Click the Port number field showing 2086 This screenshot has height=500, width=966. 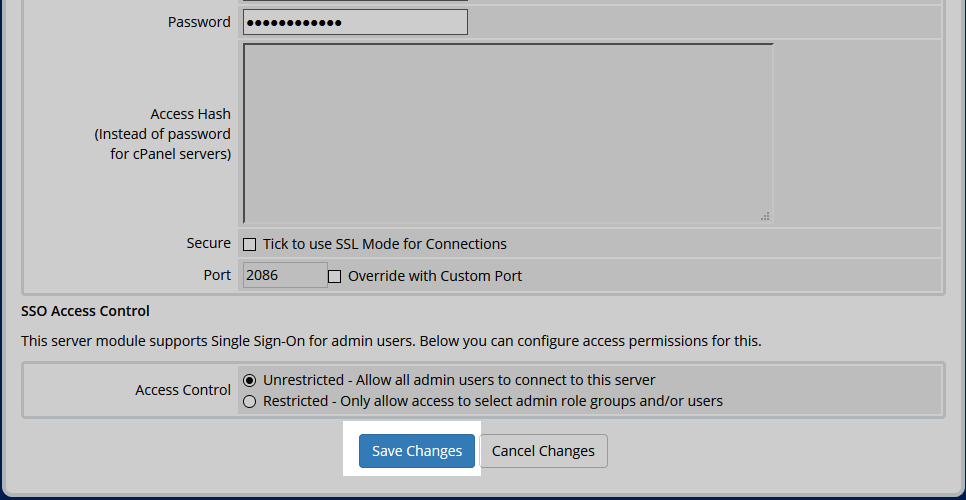[x=284, y=275]
